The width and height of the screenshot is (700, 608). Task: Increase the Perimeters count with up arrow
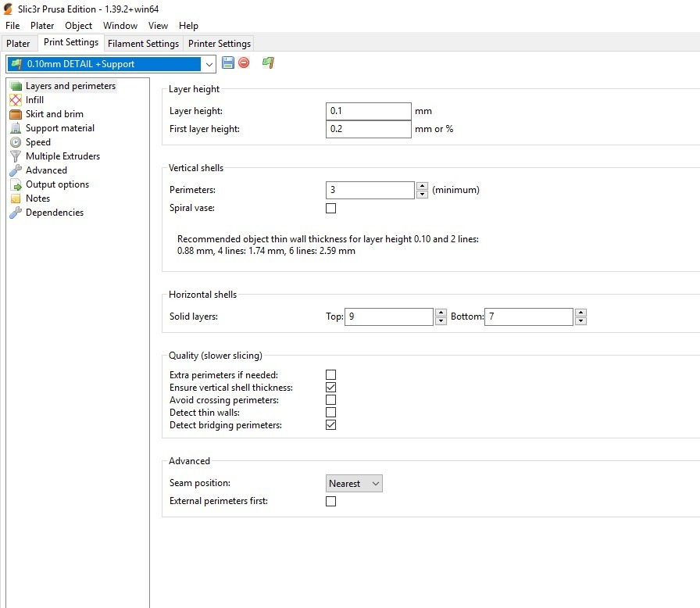click(x=423, y=186)
